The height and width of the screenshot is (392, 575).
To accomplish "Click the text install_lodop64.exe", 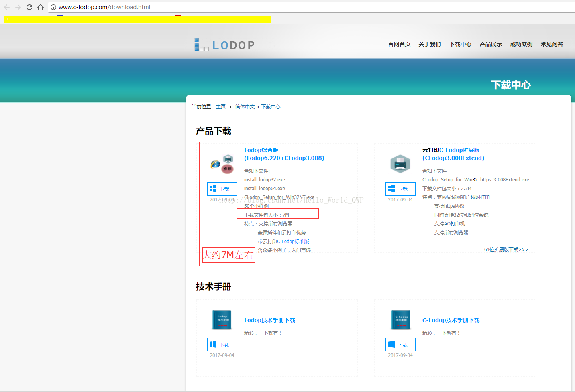I will point(265,189).
